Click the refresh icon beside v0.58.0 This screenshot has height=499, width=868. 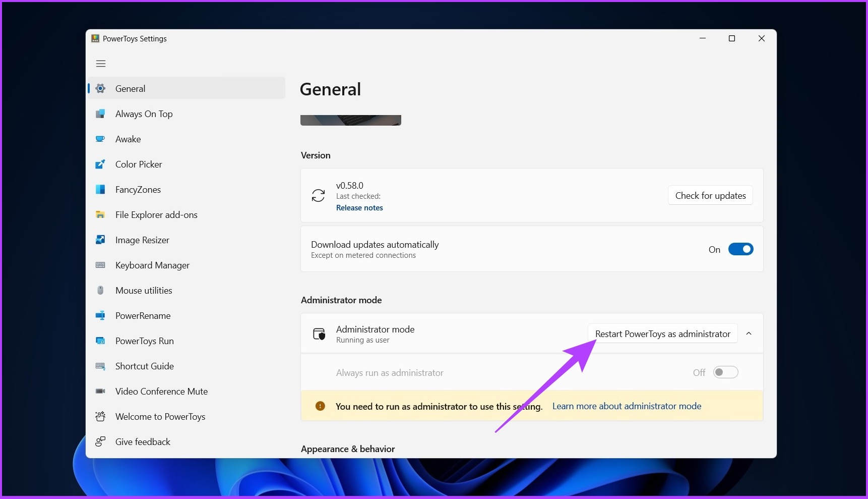coord(318,196)
